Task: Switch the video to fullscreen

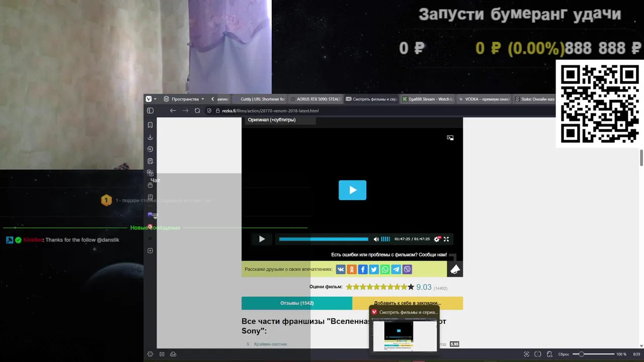Action: click(x=446, y=239)
